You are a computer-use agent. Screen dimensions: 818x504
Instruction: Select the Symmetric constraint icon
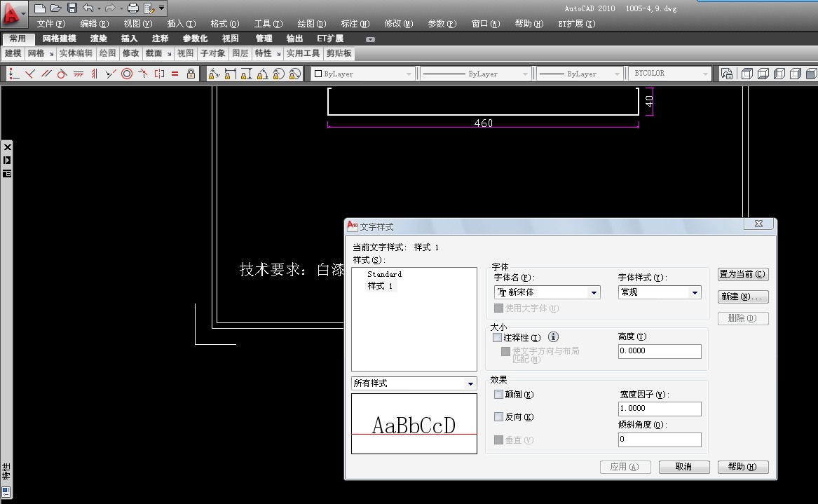(x=159, y=74)
